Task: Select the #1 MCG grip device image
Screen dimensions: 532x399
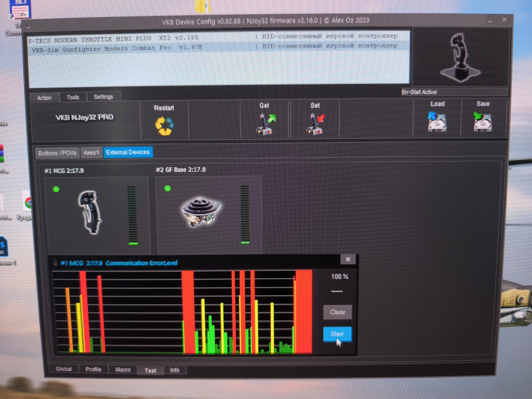Action: click(x=90, y=212)
